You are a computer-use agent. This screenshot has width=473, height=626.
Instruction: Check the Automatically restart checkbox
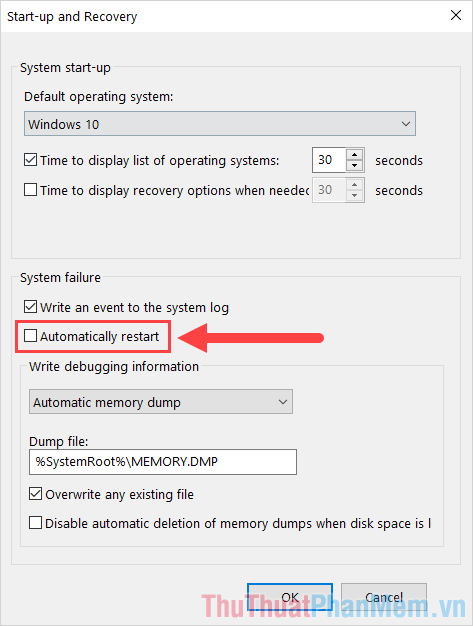pos(31,336)
